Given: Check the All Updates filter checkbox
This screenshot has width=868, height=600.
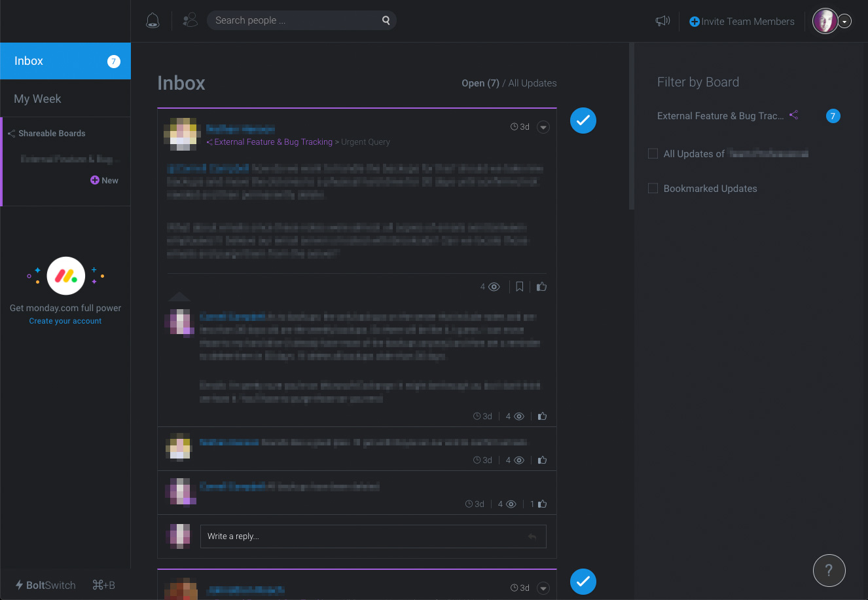Looking at the screenshot, I should [x=653, y=153].
